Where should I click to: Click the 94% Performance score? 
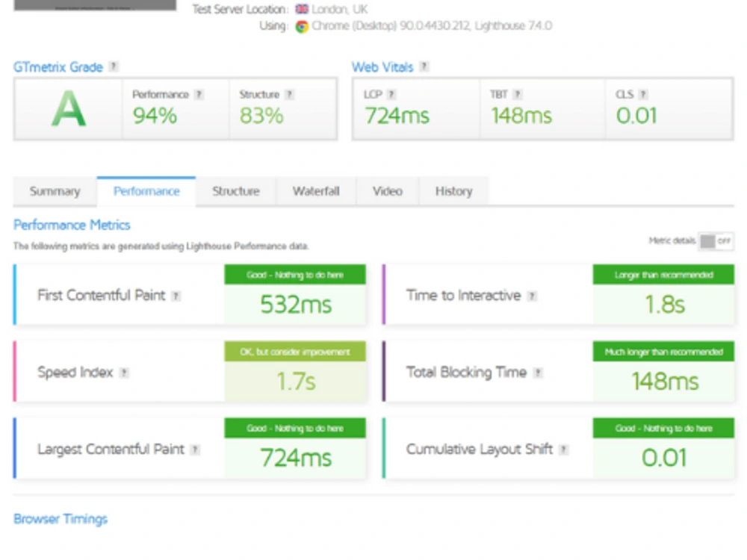pos(155,116)
